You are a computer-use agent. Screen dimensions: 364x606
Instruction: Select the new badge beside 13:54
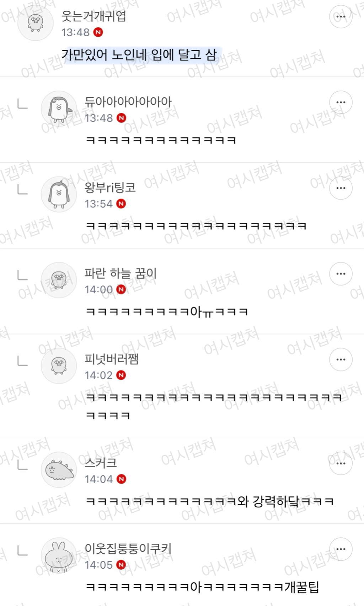(x=121, y=204)
